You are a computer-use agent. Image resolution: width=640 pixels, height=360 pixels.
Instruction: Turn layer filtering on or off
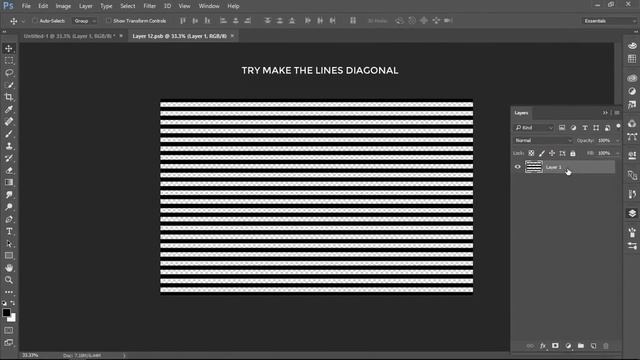[x=618, y=126]
